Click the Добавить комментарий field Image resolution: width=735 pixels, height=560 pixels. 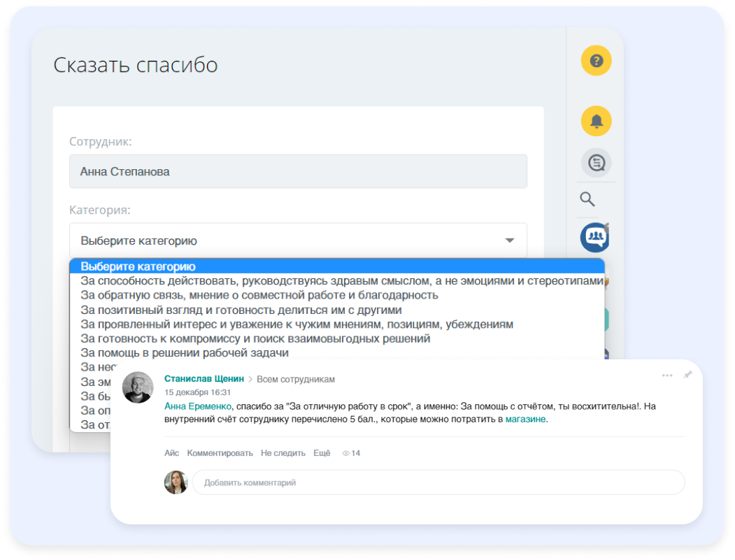click(438, 482)
